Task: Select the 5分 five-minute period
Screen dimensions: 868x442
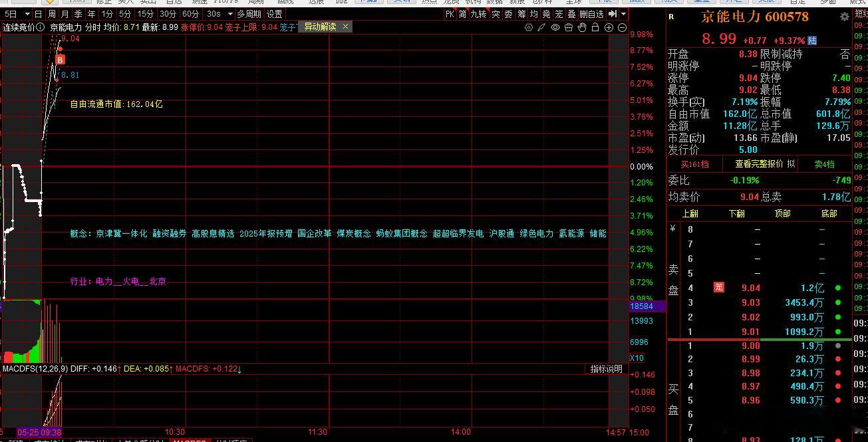Action: tap(126, 14)
